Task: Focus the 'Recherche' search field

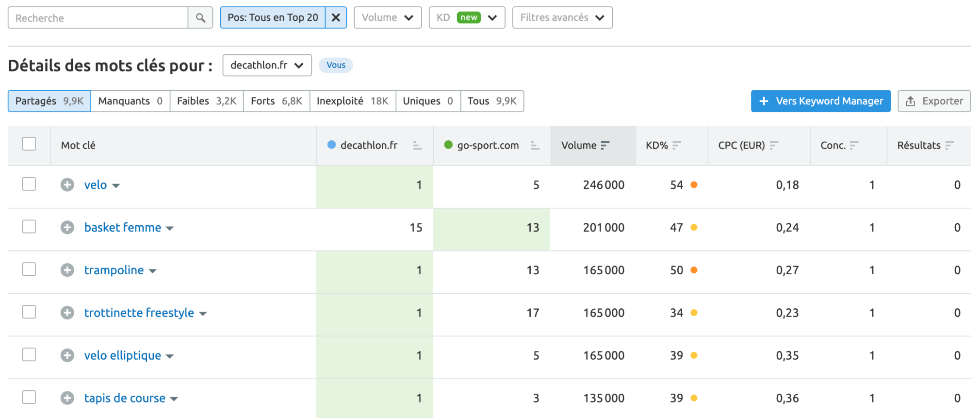Action: point(98,18)
